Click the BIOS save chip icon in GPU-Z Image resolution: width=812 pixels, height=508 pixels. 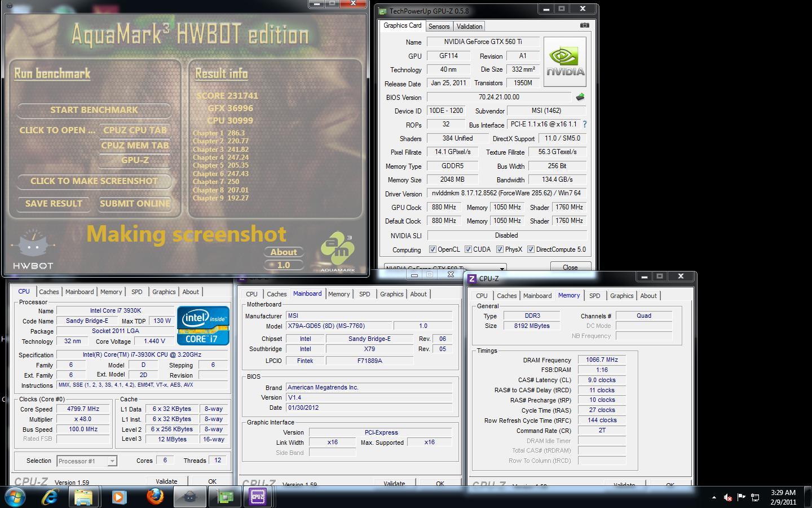tap(580, 97)
